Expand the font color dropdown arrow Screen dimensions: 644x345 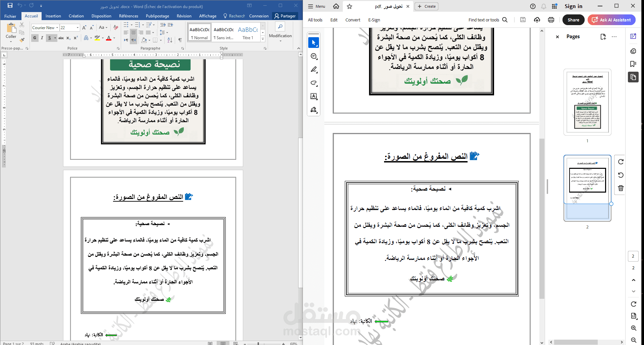[x=114, y=38]
